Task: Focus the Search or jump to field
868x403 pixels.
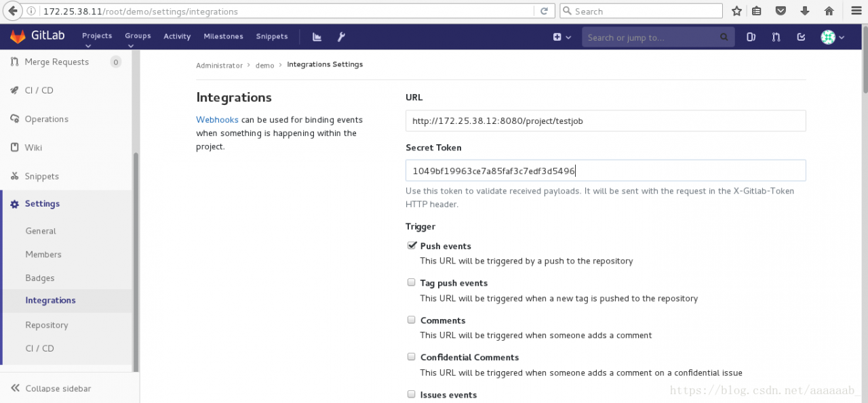Action: point(658,37)
